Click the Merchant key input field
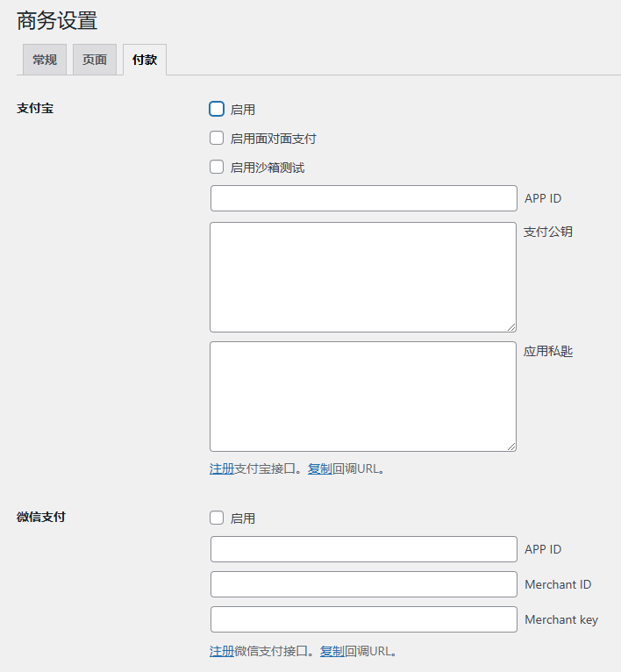621x672 pixels. pyautogui.click(x=363, y=619)
